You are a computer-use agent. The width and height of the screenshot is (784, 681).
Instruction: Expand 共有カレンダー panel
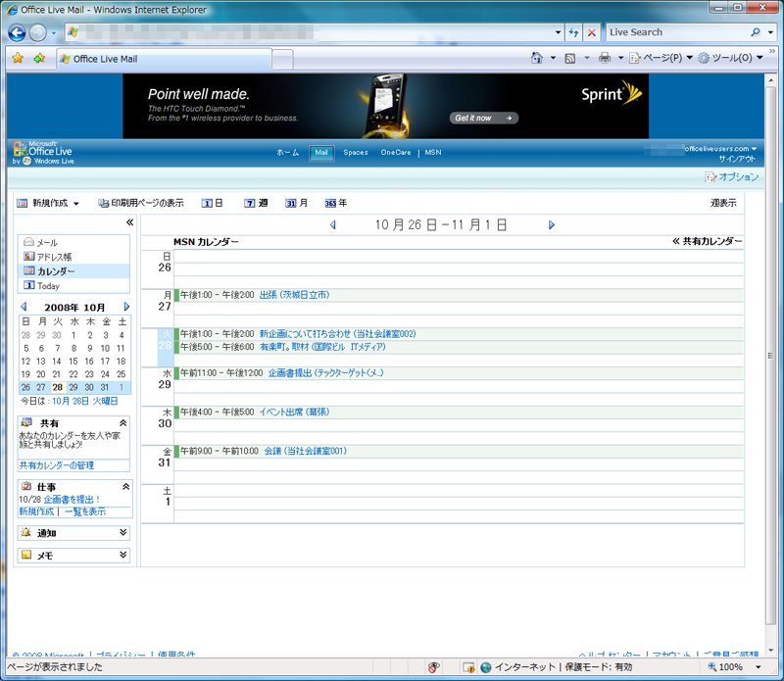click(707, 241)
